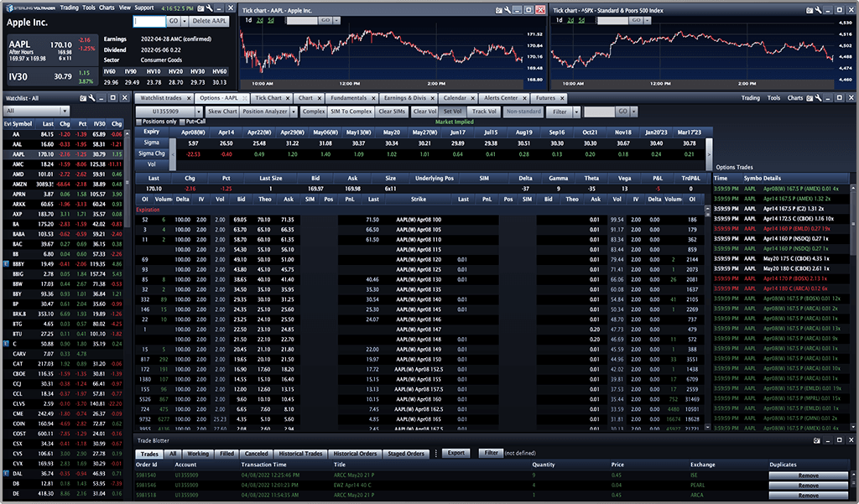Focus the symbol input in the SPX tick chart
859x504 pixels.
tap(612, 20)
